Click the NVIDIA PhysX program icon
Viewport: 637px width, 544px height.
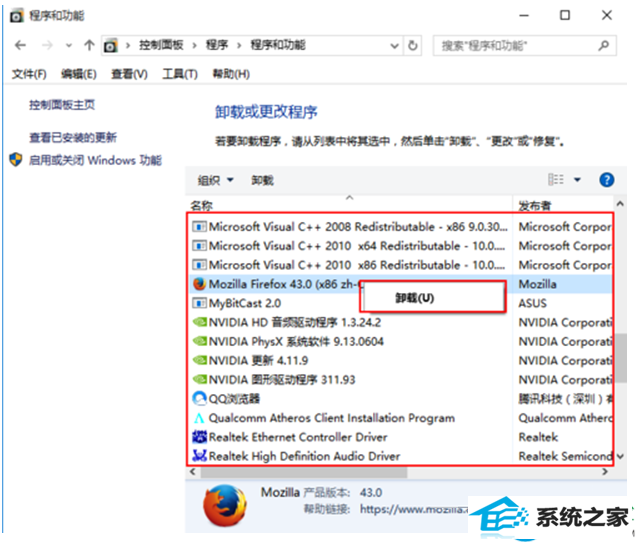coord(199,341)
